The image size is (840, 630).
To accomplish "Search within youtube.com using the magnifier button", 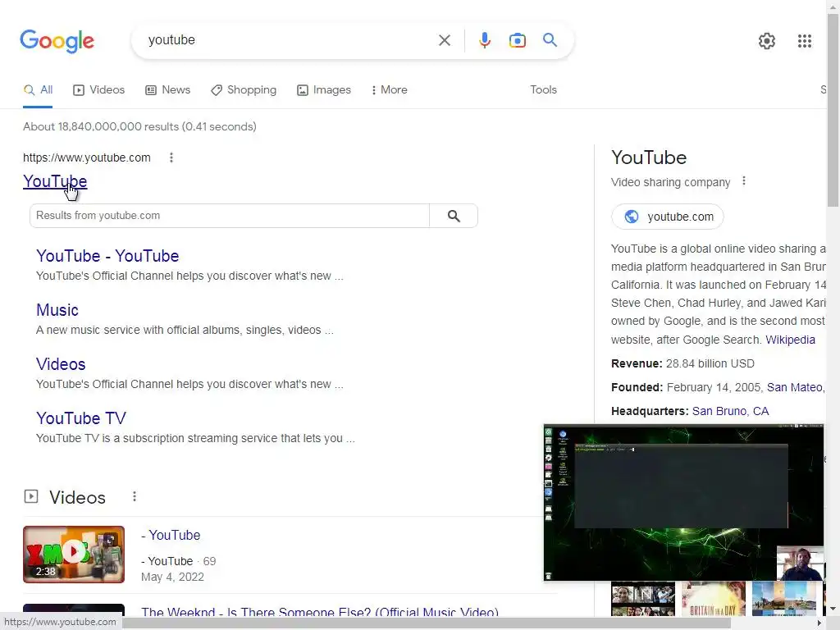I will [454, 216].
